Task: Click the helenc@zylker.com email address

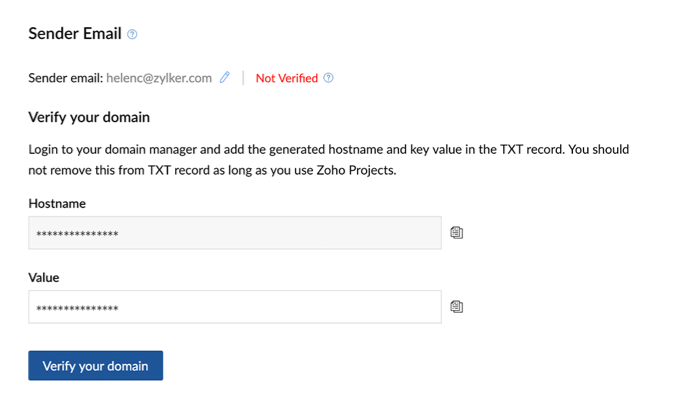Action: [x=159, y=78]
